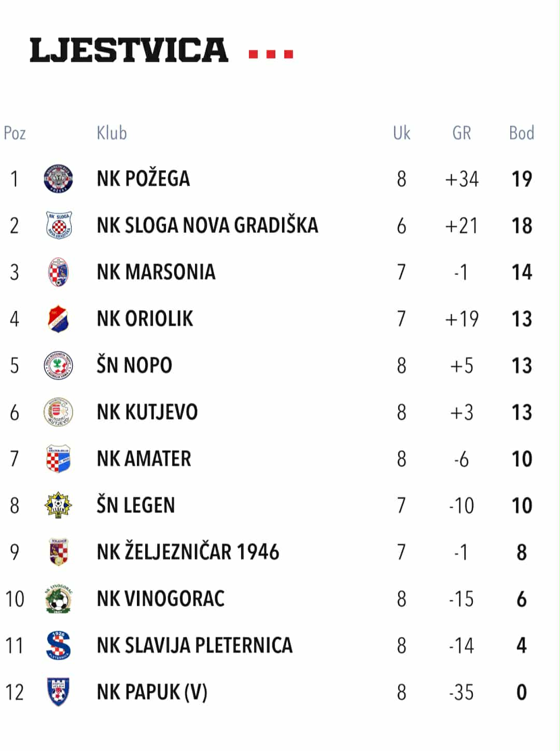The width and height of the screenshot is (560, 751).
Task: Tap the Slavija Pleternica S logo
Action: coord(58,645)
